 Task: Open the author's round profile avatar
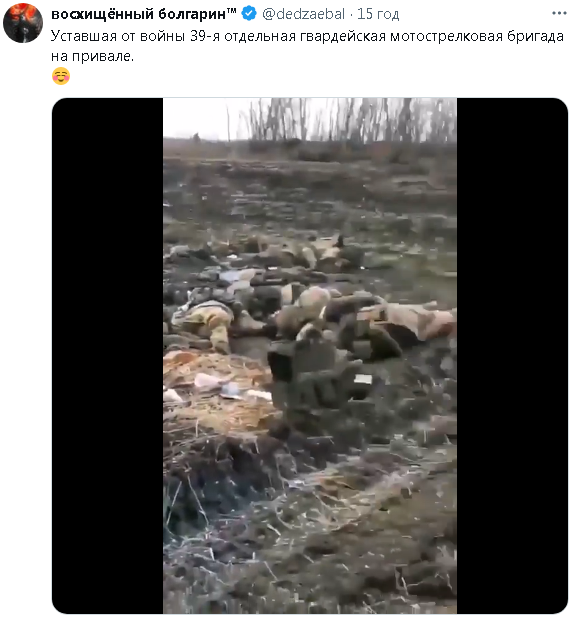click(x=22, y=22)
